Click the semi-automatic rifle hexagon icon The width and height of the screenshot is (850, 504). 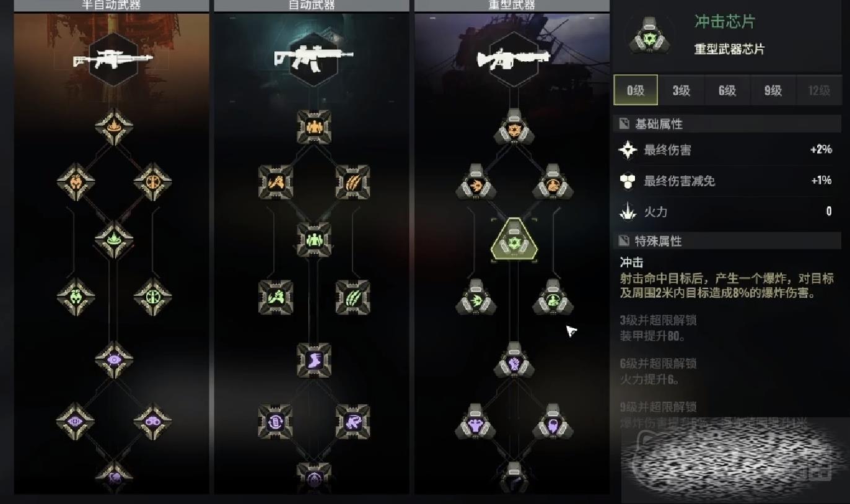pyautogui.click(x=113, y=60)
